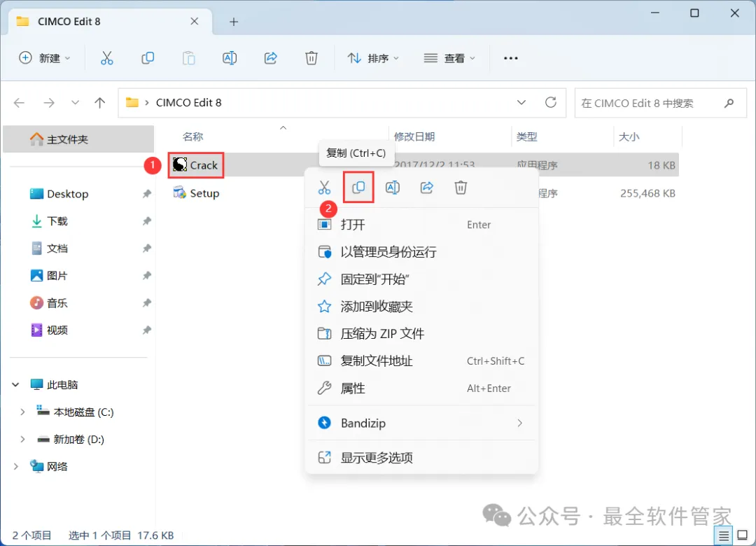Click the Rename icon in the context menu

click(x=393, y=188)
